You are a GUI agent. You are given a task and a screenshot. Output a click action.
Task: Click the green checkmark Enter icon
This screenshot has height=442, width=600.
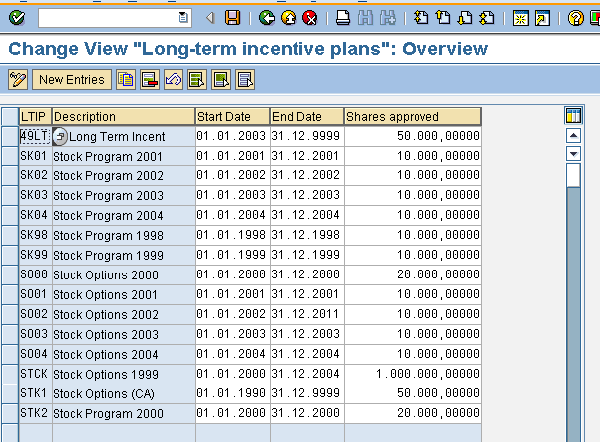pos(17,18)
